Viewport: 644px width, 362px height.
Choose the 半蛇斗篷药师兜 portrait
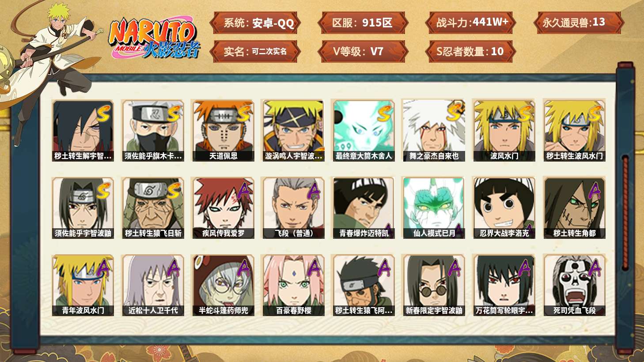click(223, 285)
